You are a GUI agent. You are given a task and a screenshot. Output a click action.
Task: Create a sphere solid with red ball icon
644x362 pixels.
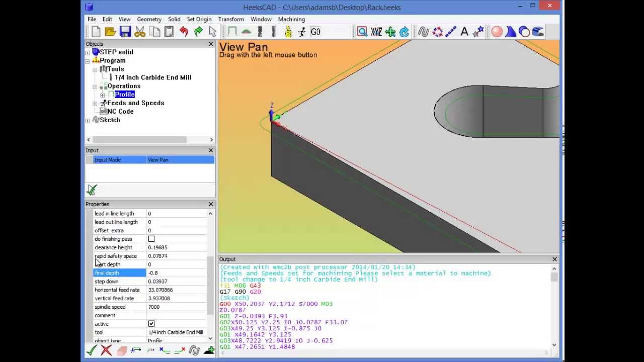pos(497,32)
